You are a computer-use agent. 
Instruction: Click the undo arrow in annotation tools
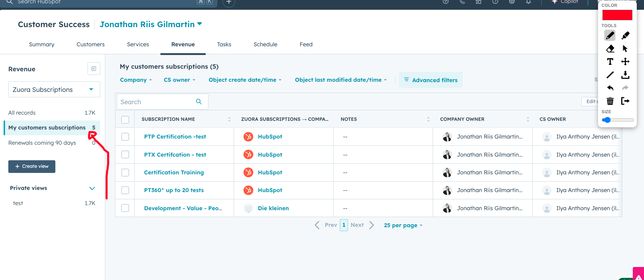click(610, 88)
